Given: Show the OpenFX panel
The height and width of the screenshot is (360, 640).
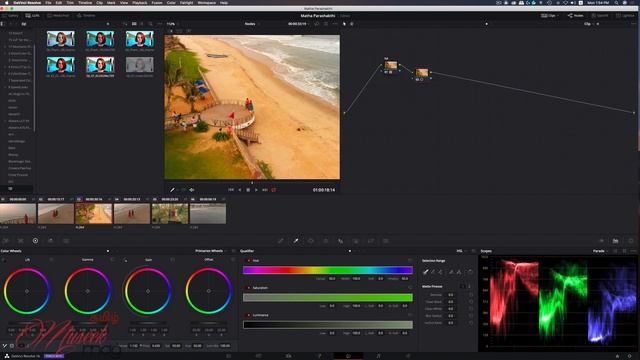Looking at the screenshot, I should click(600, 16).
